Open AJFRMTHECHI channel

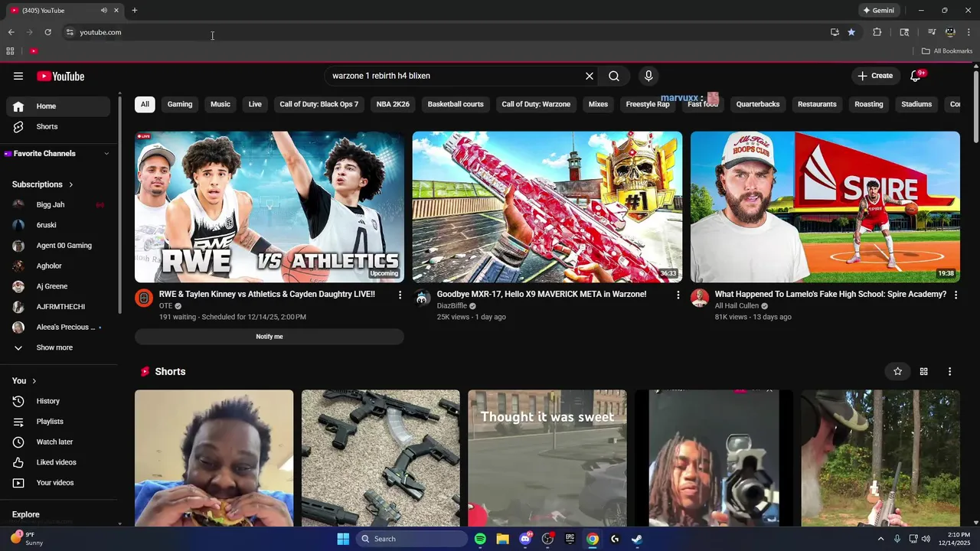tap(58, 307)
